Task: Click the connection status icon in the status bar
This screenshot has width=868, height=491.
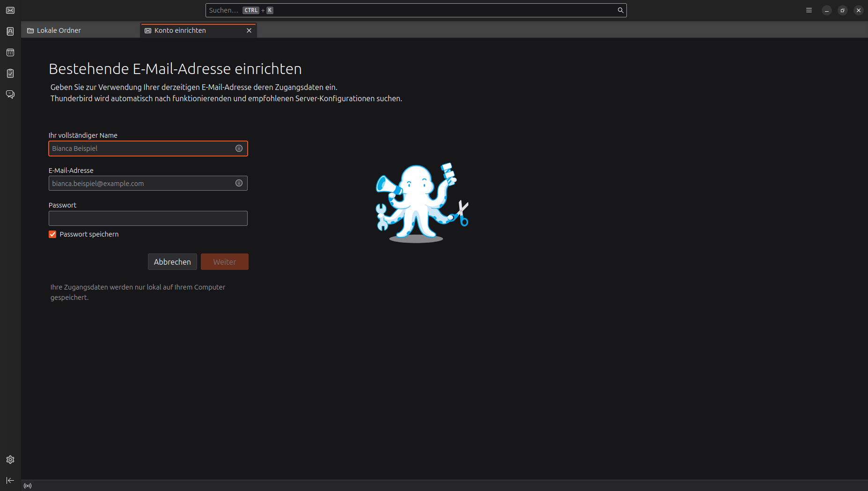Action: [x=28, y=486]
